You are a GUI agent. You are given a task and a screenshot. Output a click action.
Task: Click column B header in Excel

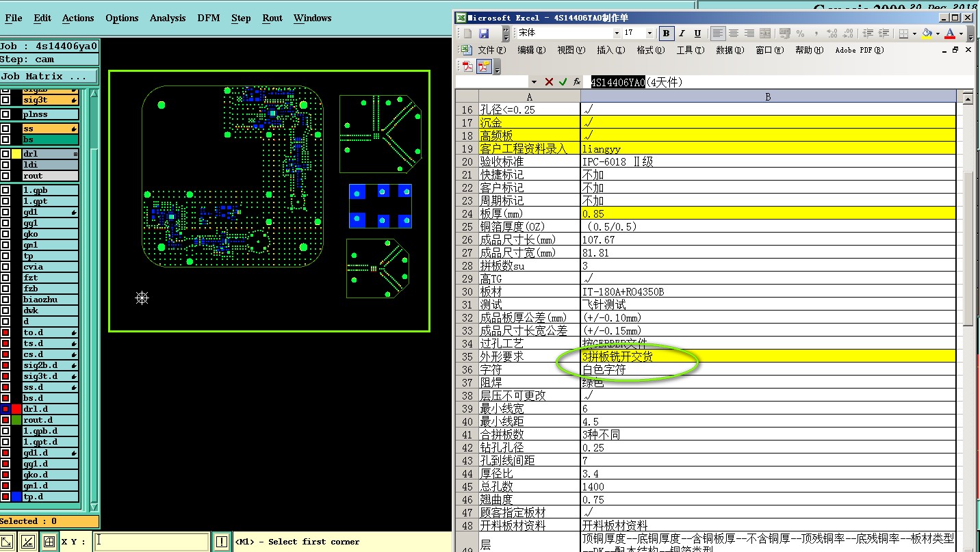tap(767, 97)
